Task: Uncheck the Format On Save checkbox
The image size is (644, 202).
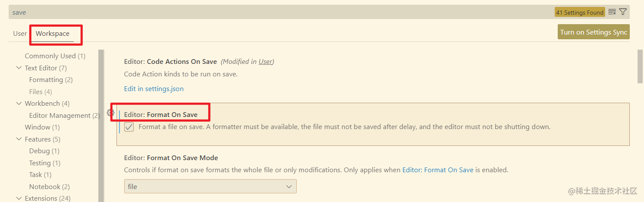Action: (129, 127)
